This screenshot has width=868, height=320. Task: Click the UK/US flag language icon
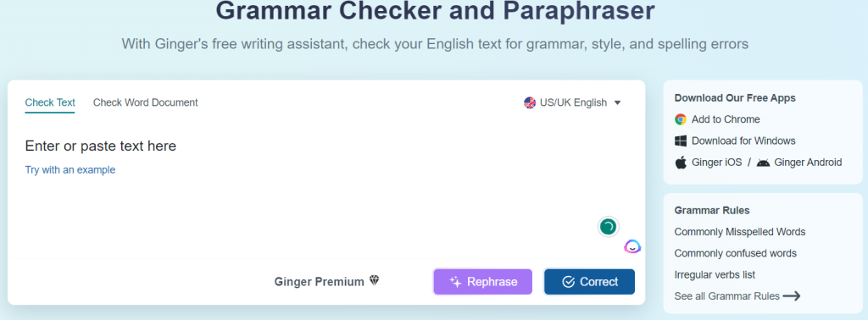tap(530, 102)
